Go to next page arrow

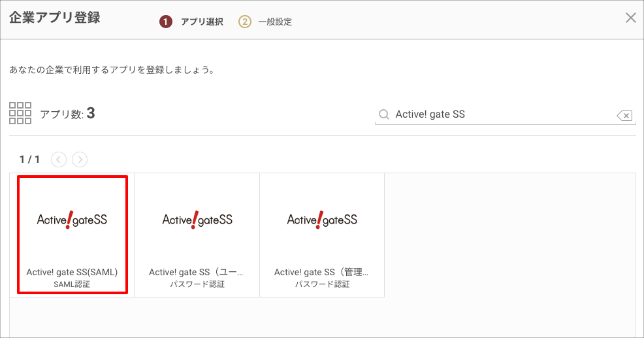point(80,160)
